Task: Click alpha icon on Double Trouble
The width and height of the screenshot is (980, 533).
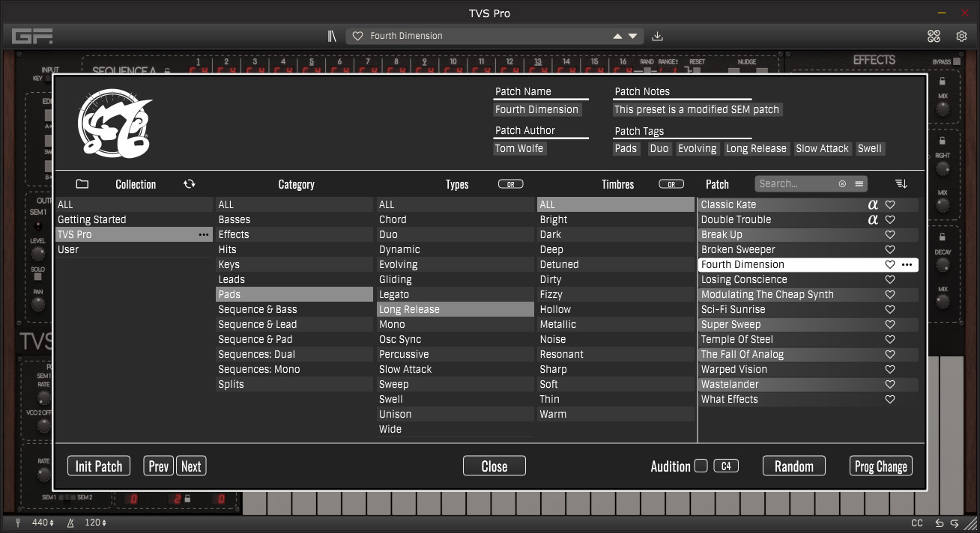Action: (873, 219)
